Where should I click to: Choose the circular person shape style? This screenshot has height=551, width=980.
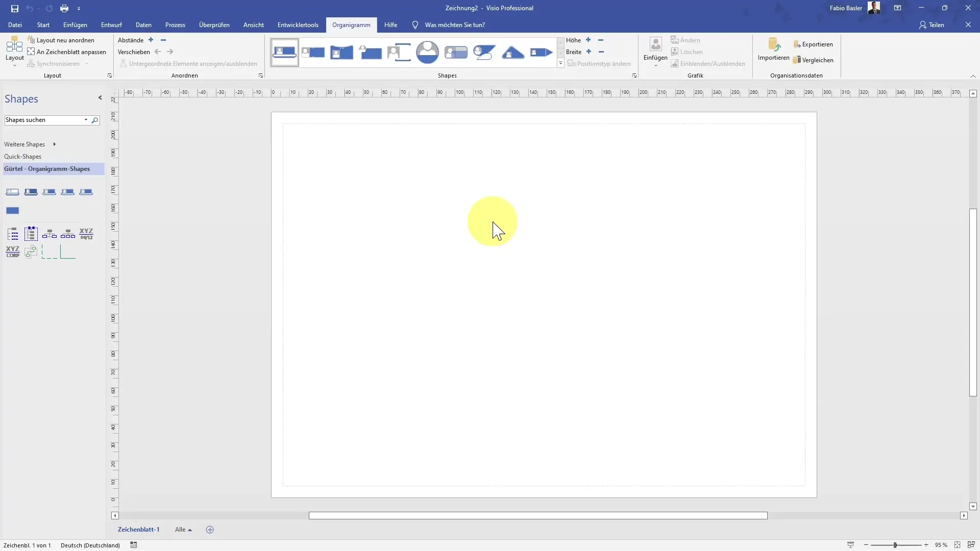coord(427,52)
